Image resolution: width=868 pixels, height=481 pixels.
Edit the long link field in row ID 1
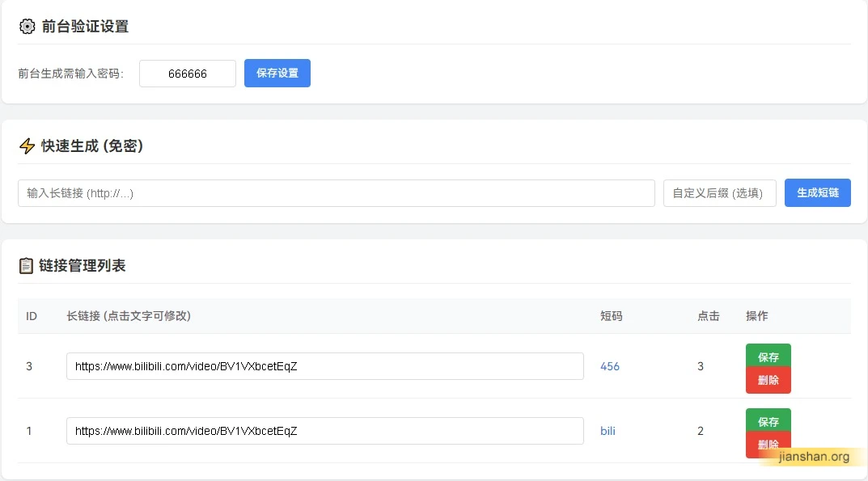[325, 431]
